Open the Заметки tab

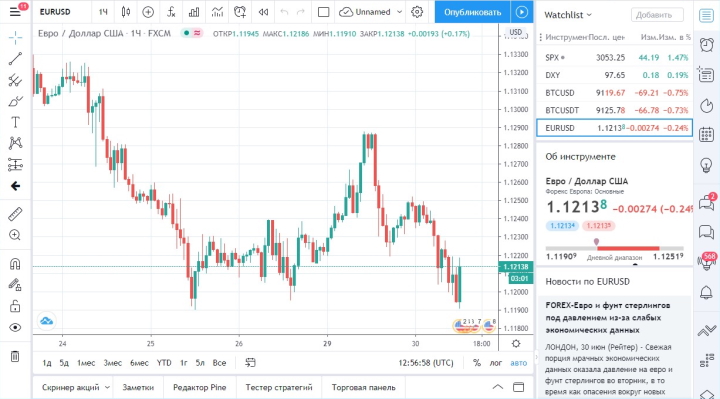coord(138,387)
